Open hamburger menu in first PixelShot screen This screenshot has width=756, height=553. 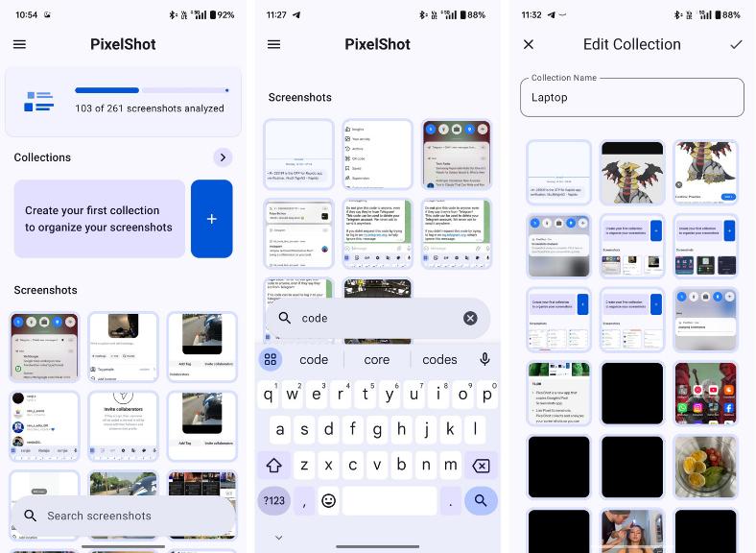19,44
